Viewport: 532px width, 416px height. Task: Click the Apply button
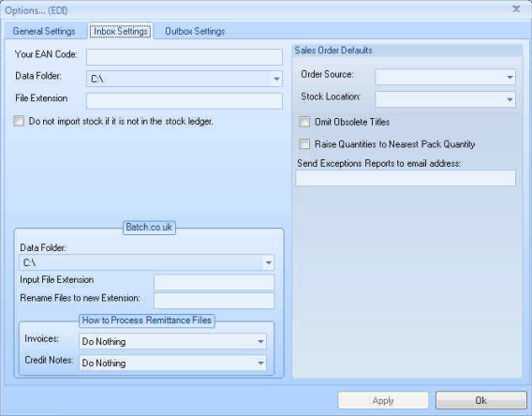[383, 400]
